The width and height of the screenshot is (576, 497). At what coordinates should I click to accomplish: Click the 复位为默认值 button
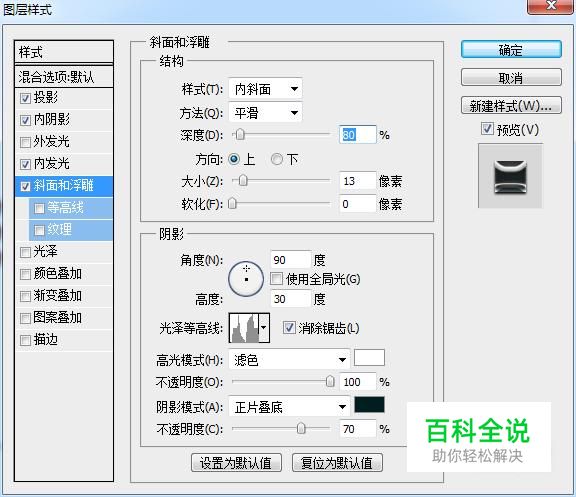pyautogui.click(x=337, y=463)
